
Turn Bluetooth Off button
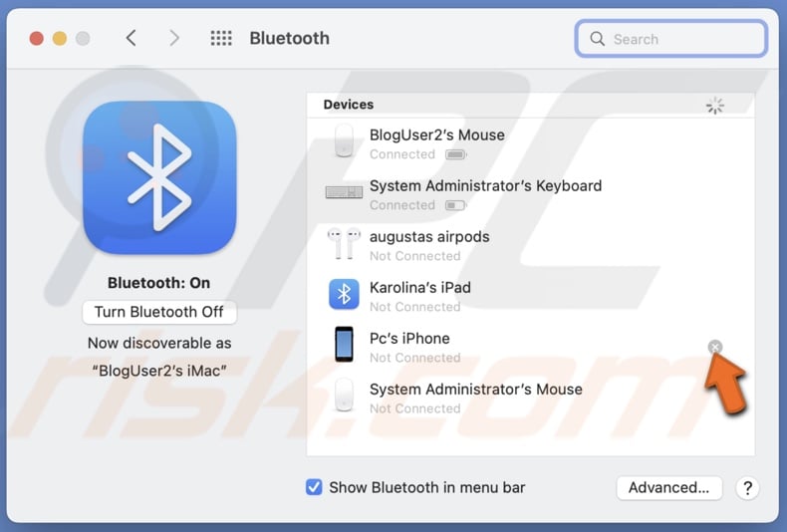159,312
